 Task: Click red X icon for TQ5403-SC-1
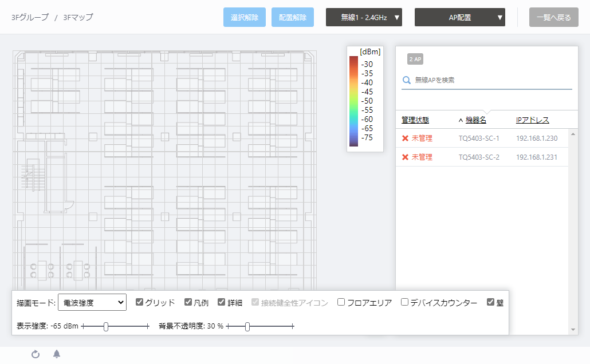tap(405, 139)
